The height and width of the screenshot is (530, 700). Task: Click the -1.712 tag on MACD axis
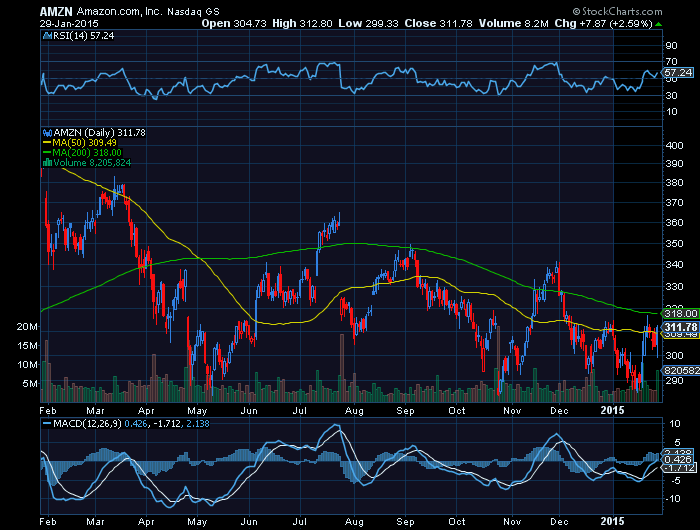(679, 468)
